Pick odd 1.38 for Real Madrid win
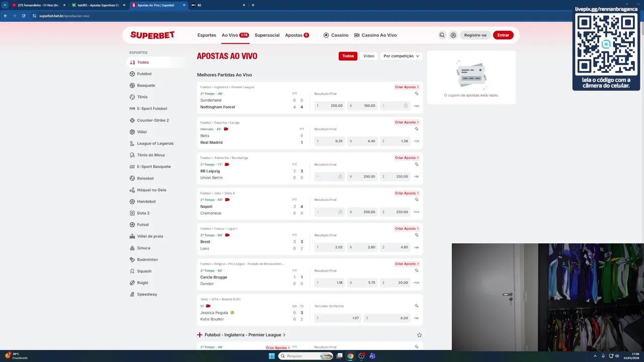The height and width of the screenshot is (362, 644). pyautogui.click(x=395, y=141)
